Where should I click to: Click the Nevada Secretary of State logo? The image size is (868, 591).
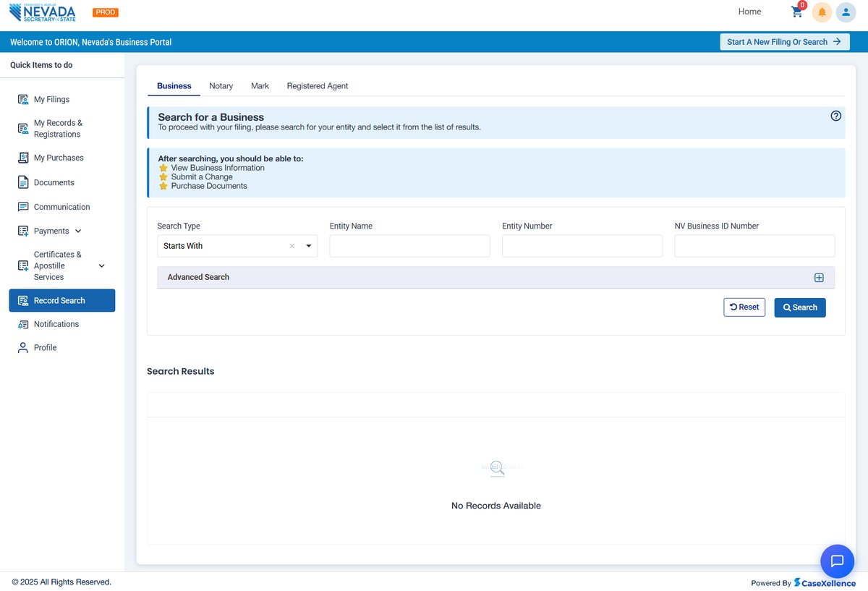[42, 12]
